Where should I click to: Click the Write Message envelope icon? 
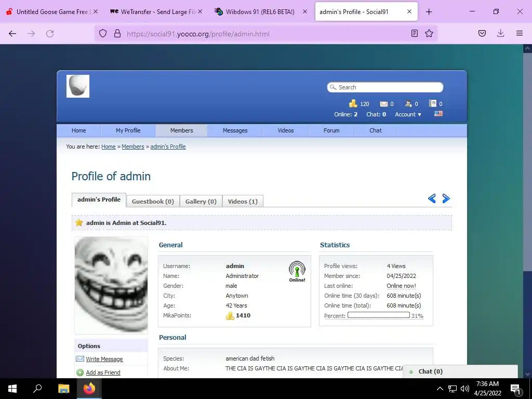point(80,358)
